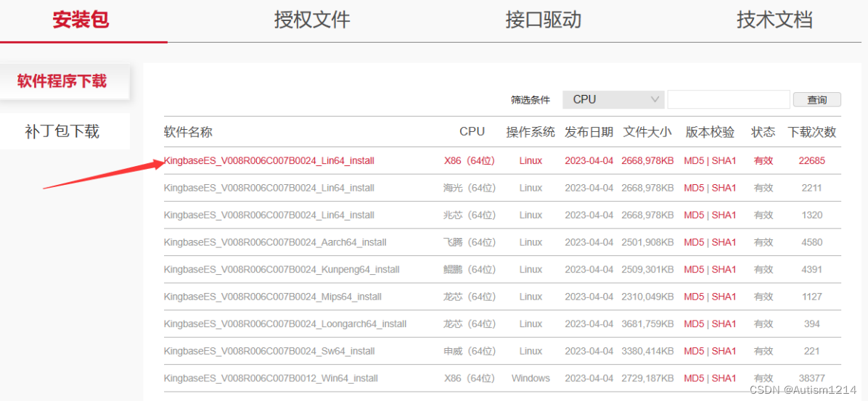Click the 38377 download count

tap(812, 379)
